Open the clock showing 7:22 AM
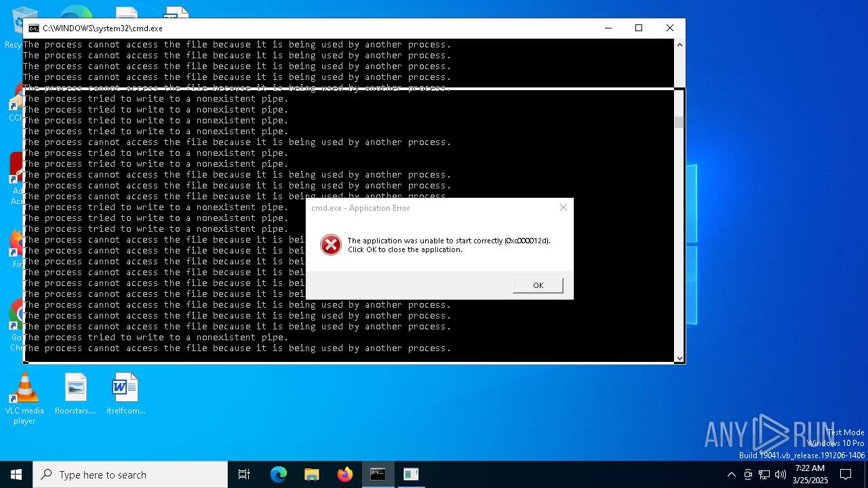Viewport: 868px width, 488px height. tap(810, 474)
